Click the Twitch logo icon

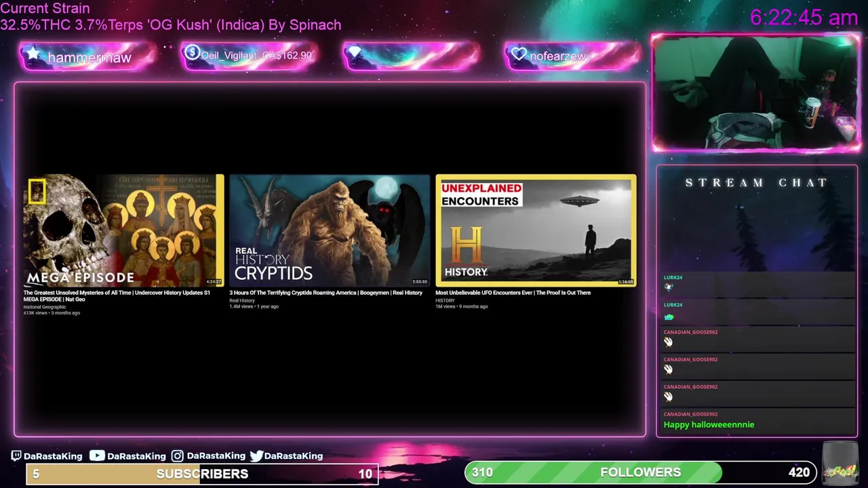pyautogui.click(x=16, y=456)
